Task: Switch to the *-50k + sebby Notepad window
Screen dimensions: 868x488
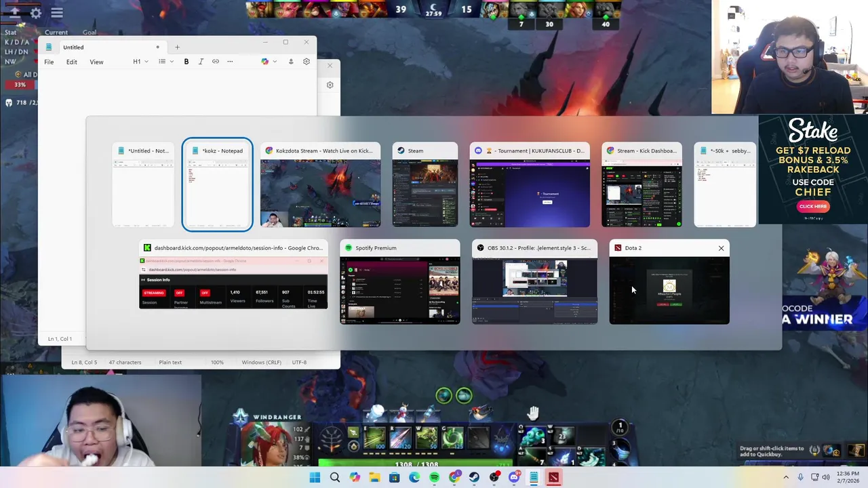Action: coord(725,184)
